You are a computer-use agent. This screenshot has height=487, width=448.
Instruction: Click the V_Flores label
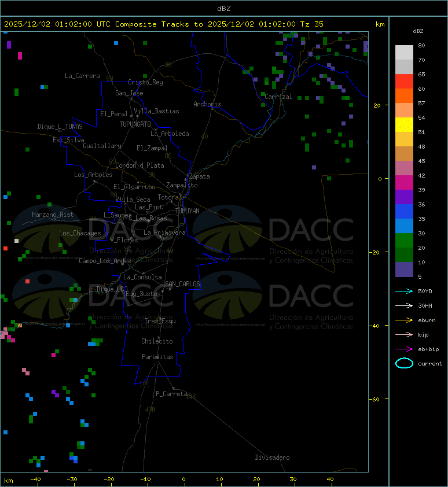coord(124,240)
